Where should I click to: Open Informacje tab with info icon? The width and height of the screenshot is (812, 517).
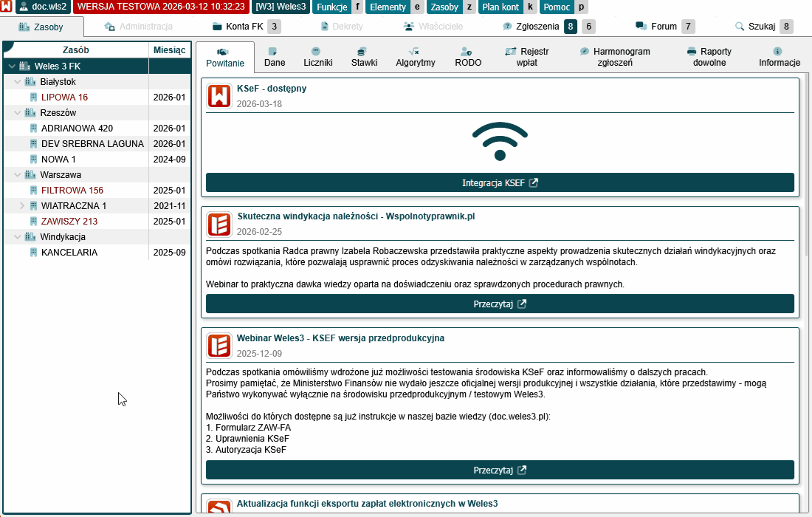[x=779, y=57]
